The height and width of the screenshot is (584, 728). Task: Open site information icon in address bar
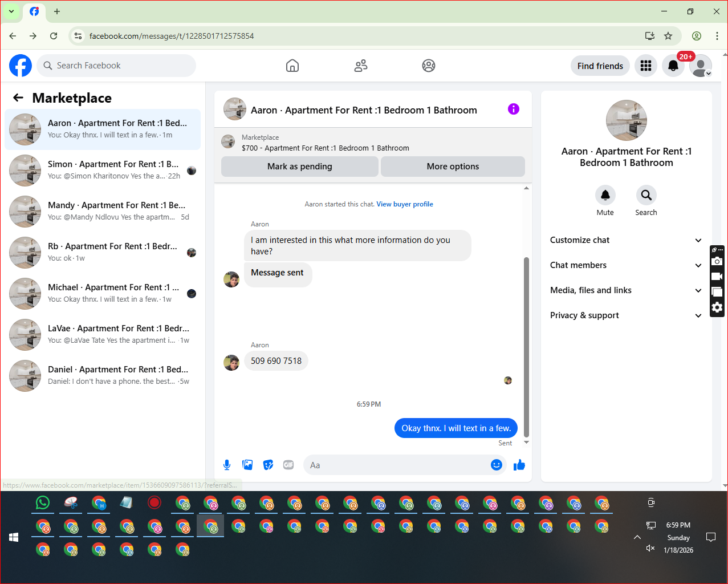(x=78, y=36)
